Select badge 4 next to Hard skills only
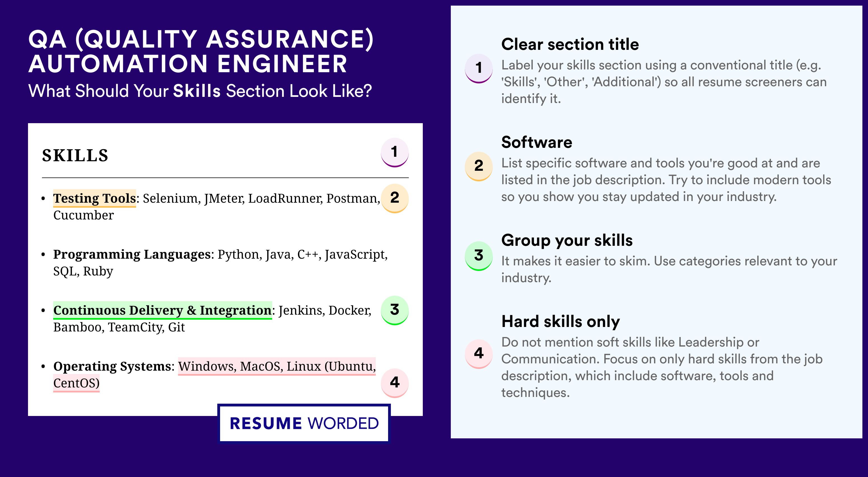Screen dimensions: 868x477 pos(479,353)
